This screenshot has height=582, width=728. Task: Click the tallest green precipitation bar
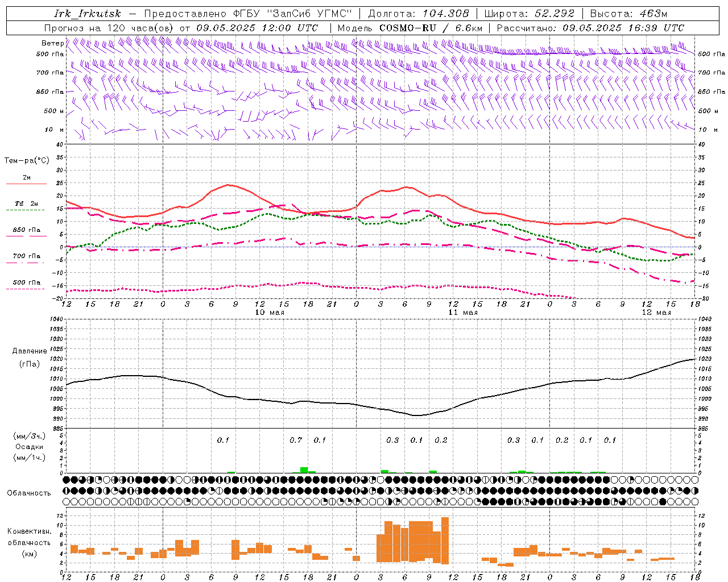(304, 470)
